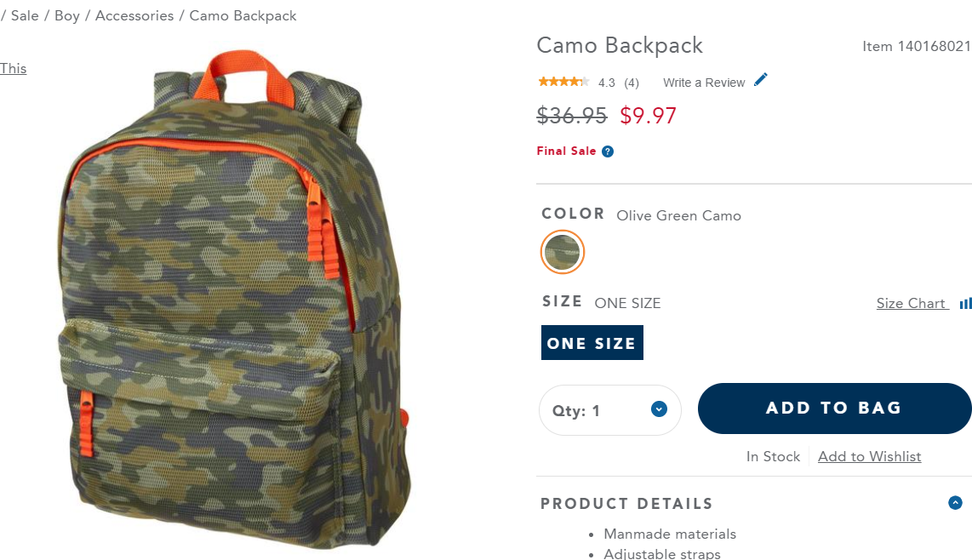Click the underlined This link
Image resolution: width=972 pixels, height=560 pixels.
point(13,68)
